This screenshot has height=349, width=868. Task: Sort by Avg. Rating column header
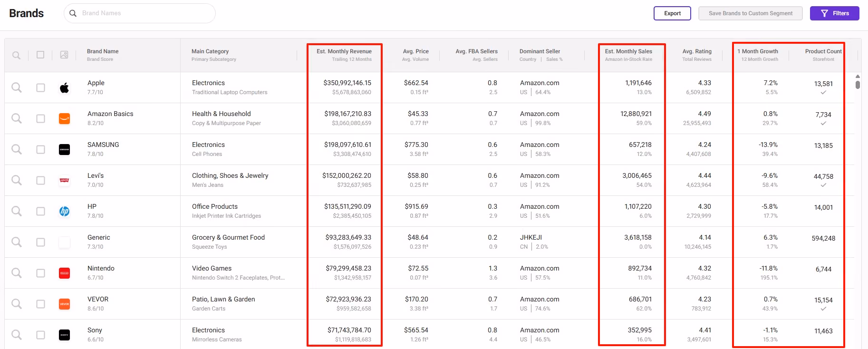point(697,51)
